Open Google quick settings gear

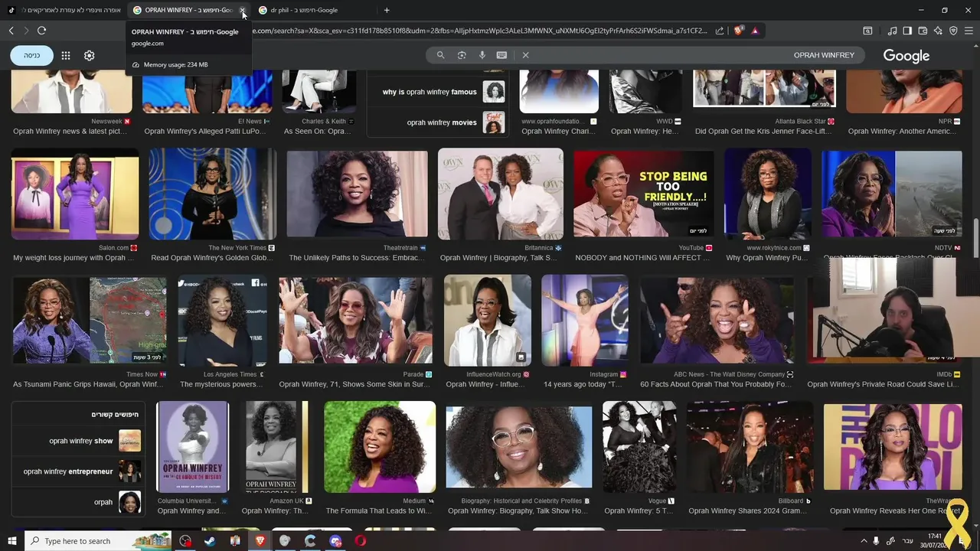[x=90, y=55]
